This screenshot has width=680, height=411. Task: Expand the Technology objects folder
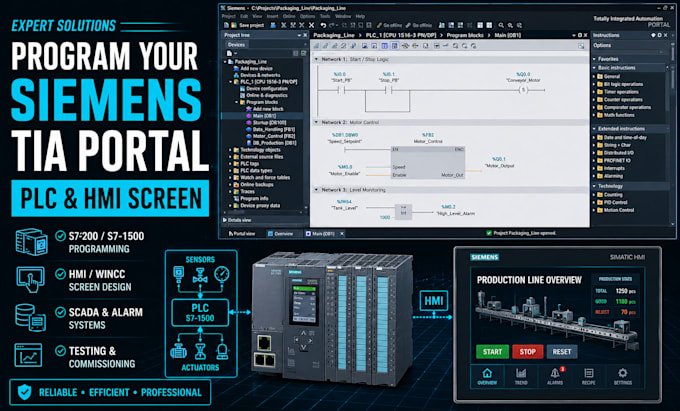point(230,150)
